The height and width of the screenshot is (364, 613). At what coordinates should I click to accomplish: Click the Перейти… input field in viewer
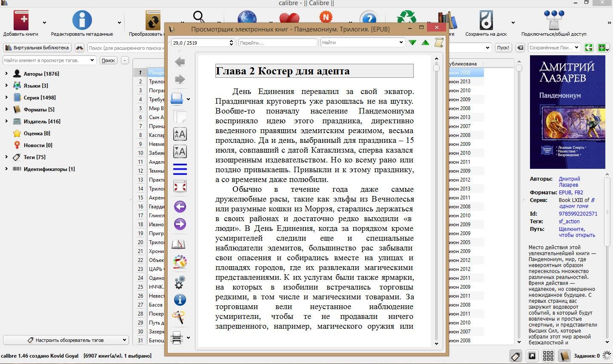(278, 43)
